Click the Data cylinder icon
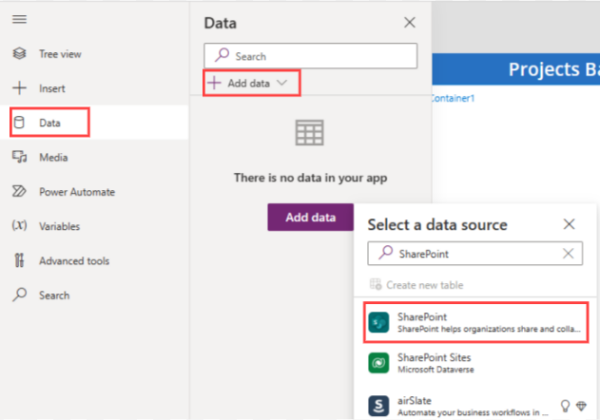 pyautogui.click(x=19, y=122)
